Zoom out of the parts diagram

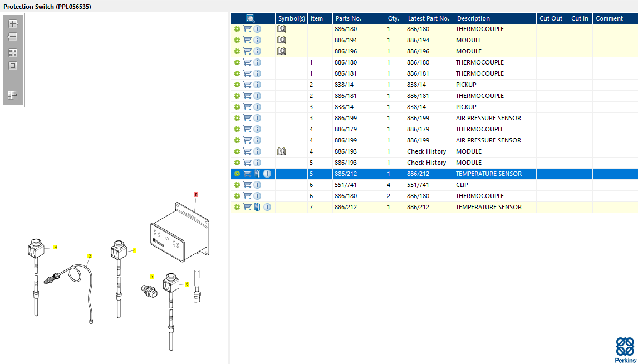13,37
